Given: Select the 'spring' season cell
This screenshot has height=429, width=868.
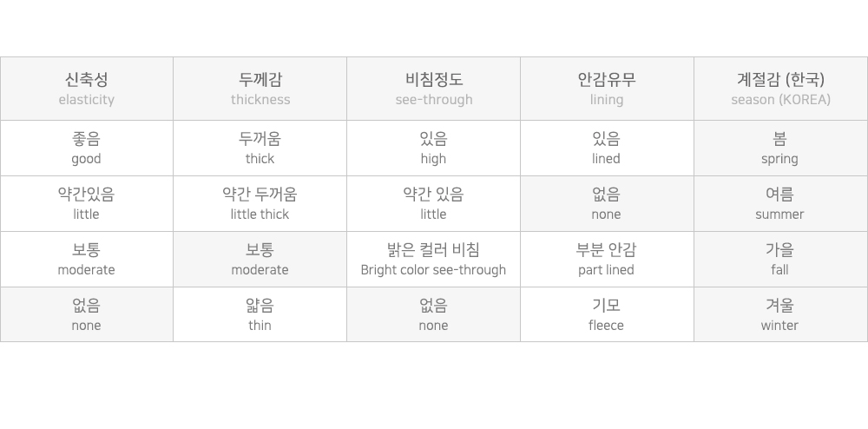Looking at the screenshot, I should click(x=780, y=148).
